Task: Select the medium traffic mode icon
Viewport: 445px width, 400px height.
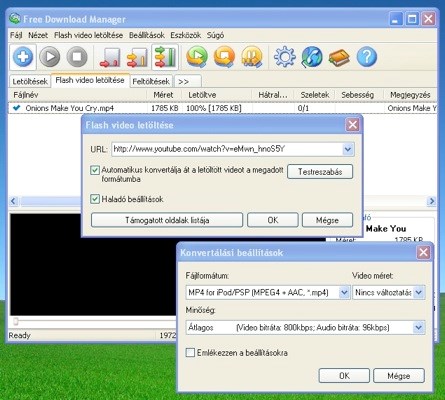Action: click(137, 57)
